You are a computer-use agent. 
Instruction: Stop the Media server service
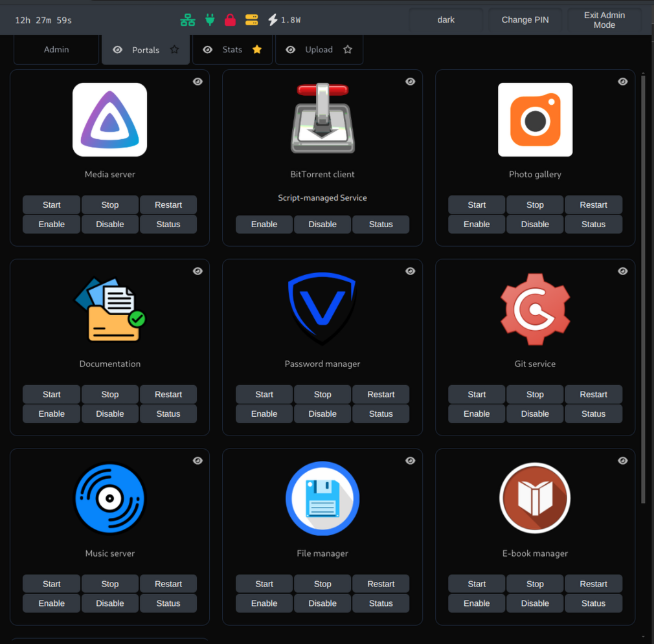[109, 205]
